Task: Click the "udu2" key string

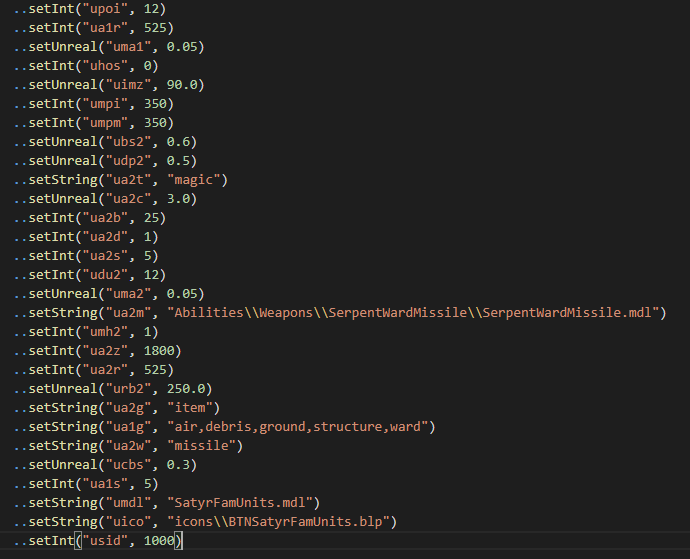Action: 105,275
